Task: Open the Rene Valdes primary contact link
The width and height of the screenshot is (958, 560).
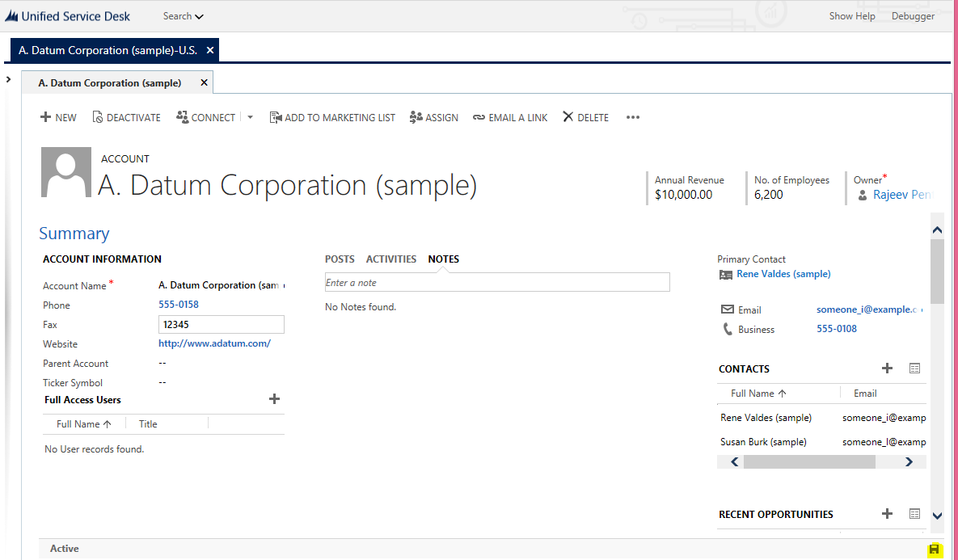Action: pos(783,274)
